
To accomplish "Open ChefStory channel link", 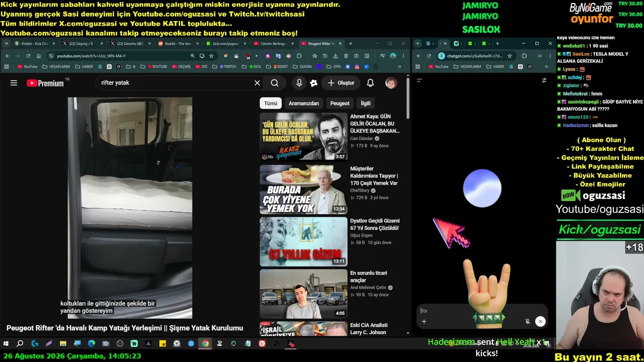I will coord(360,191).
